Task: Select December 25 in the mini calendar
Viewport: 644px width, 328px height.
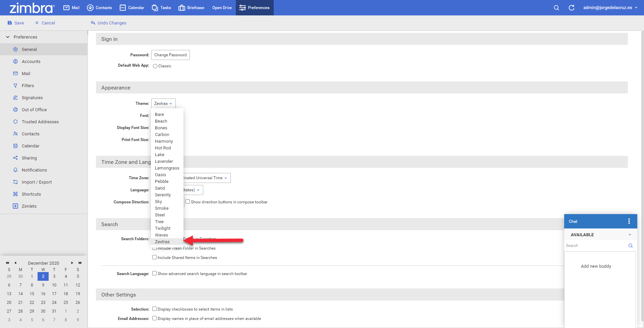Action: [x=66, y=303]
